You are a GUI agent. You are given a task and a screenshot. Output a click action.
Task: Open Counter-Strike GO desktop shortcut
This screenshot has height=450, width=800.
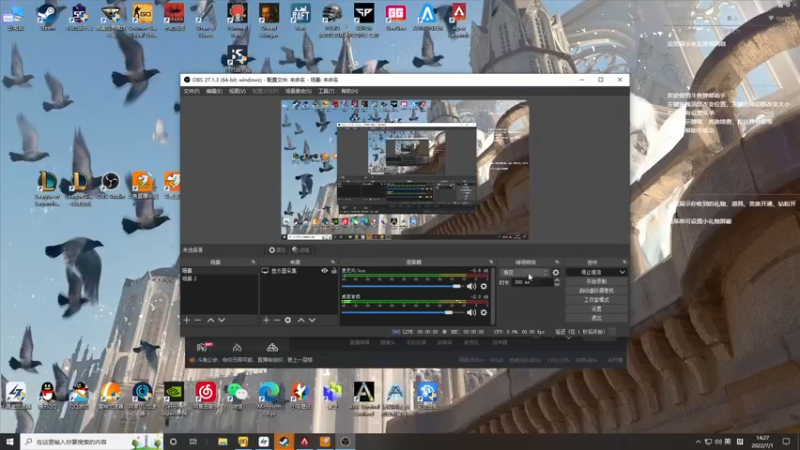point(142,19)
